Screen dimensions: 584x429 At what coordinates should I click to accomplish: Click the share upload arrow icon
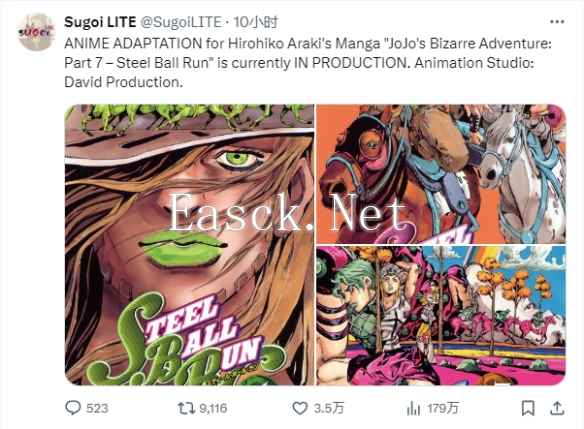click(x=557, y=408)
